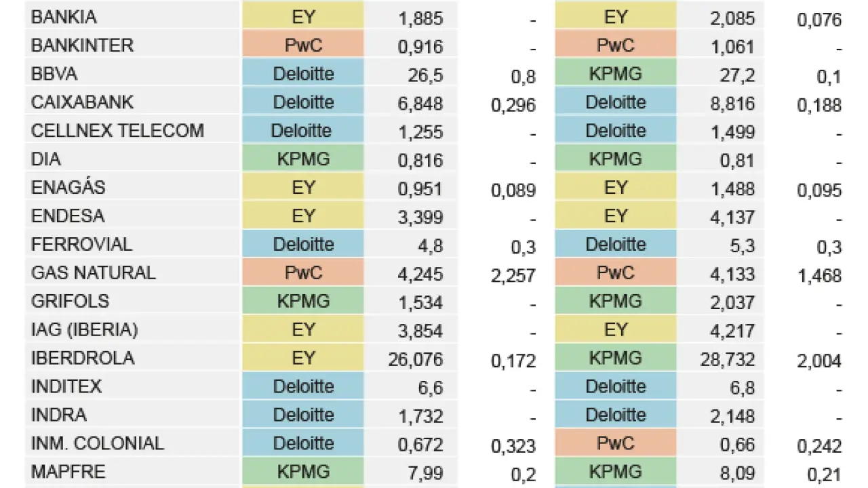Select the FERROVIAL row label
868x488 pixels.
pyautogui.click(x=81, y=244)
